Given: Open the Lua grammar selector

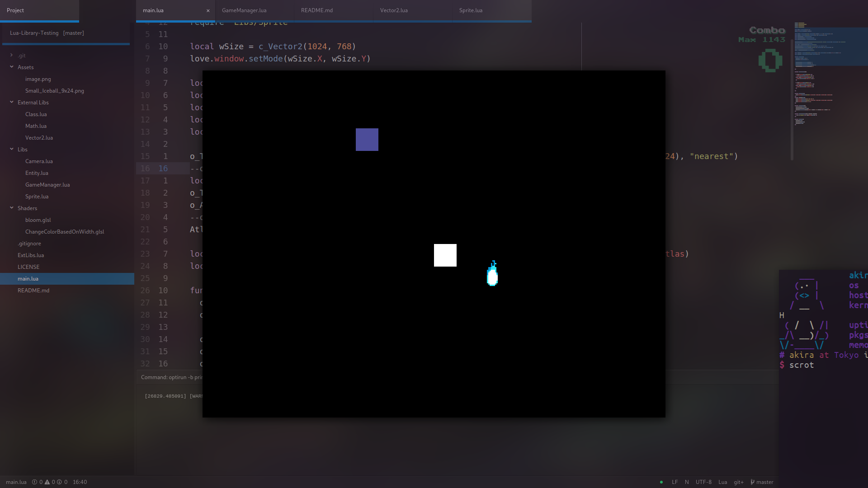Looking at the screenshot, I should tap(722, 482).
